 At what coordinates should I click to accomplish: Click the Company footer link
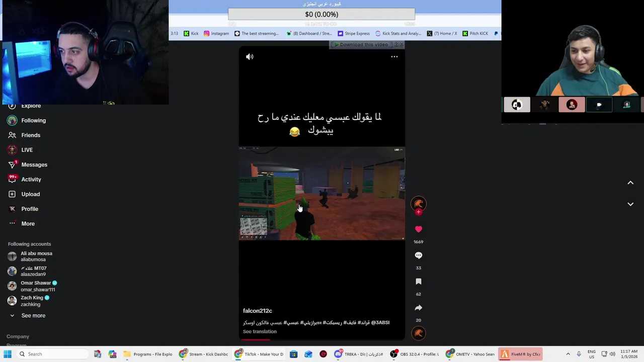click(18, 337)
